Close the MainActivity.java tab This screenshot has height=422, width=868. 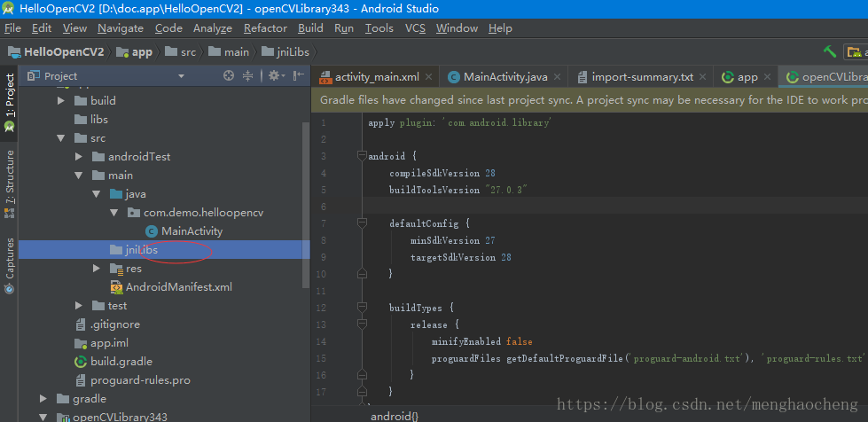(x=557, y=77)
